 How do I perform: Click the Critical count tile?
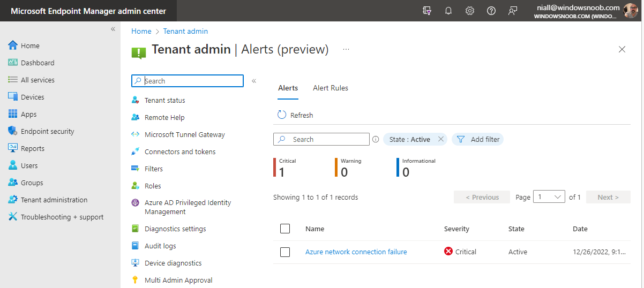[x=284, y=168]
